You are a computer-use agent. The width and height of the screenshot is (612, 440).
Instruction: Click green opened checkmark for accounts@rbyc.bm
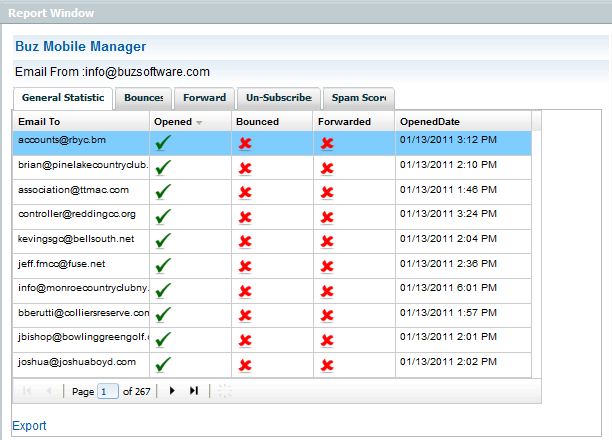point(163,143)
